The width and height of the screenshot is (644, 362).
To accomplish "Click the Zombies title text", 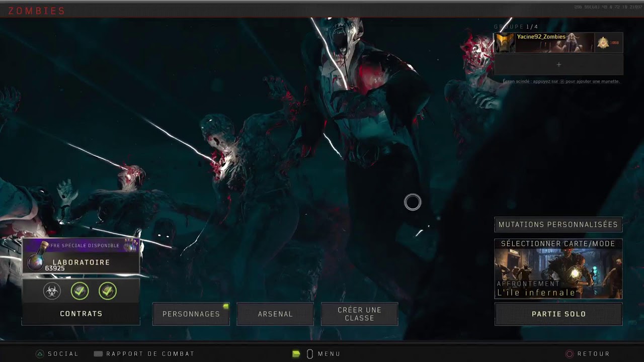I will (x=37, y=11).
